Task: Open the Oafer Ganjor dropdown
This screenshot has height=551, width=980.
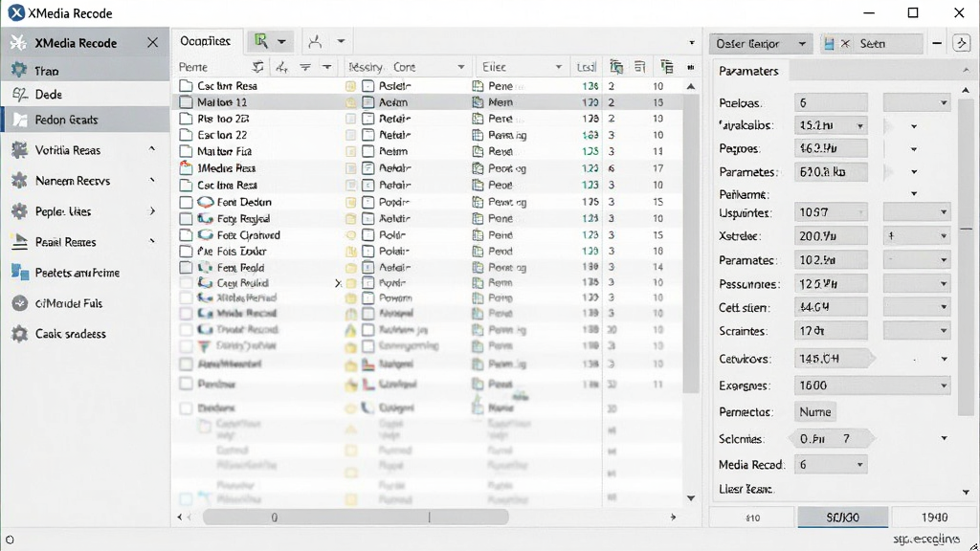Action: point(760,44)
